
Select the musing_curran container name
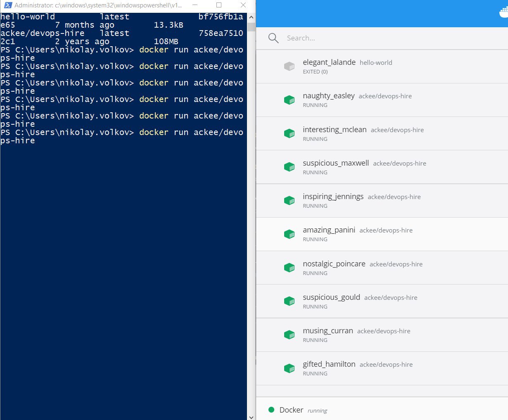[x=328, y=331]
